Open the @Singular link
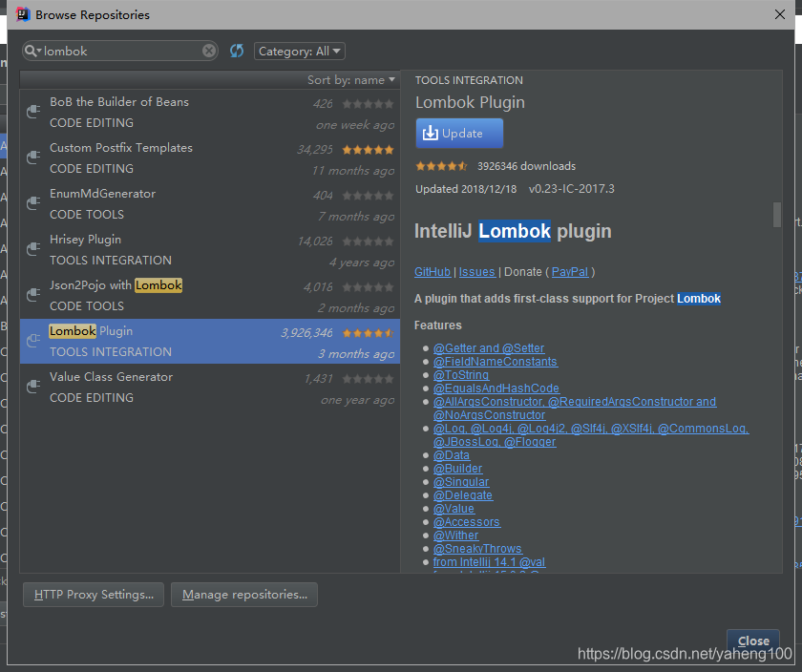 tap(461, 482)
